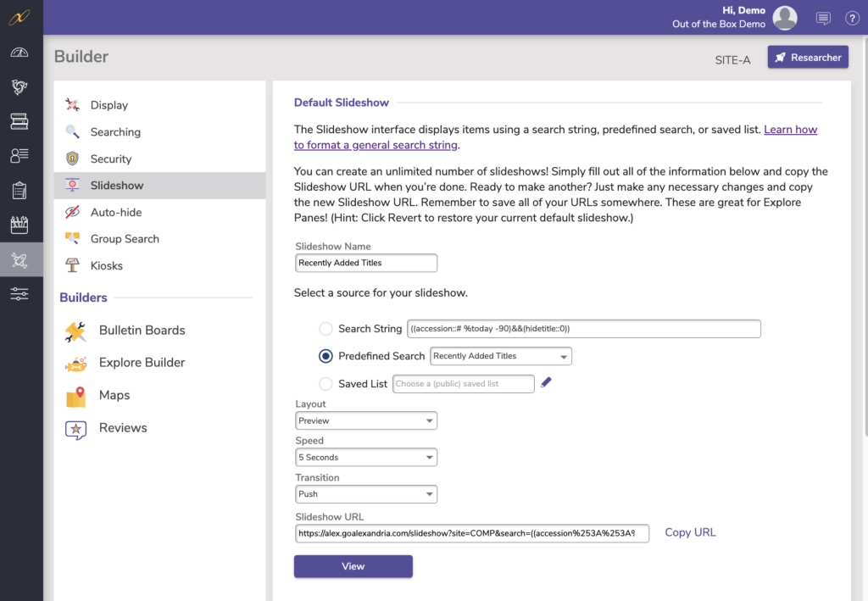Switch to the Security settings tab
The height and width of the screenshot is (601, 868).
coord(110,159)
